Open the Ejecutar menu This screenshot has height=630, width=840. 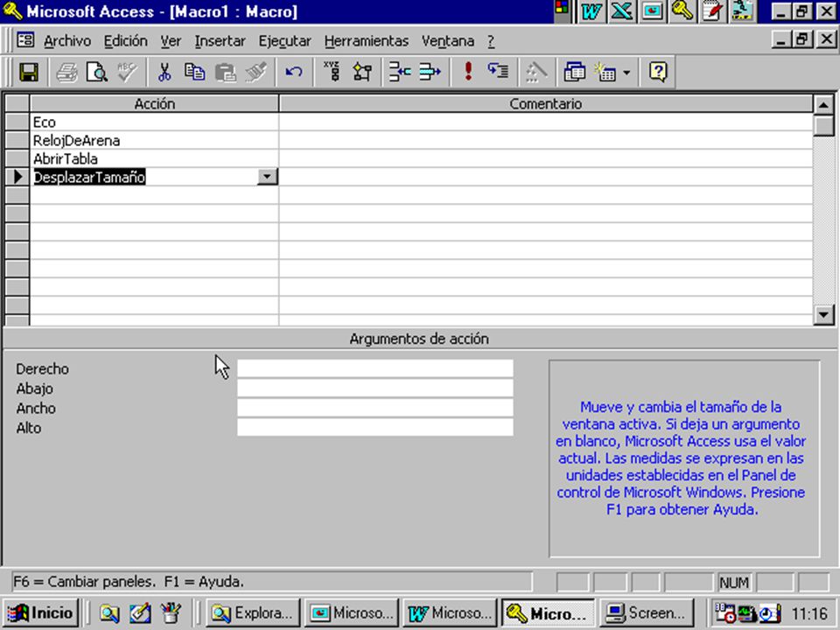[x=284, y=41]
